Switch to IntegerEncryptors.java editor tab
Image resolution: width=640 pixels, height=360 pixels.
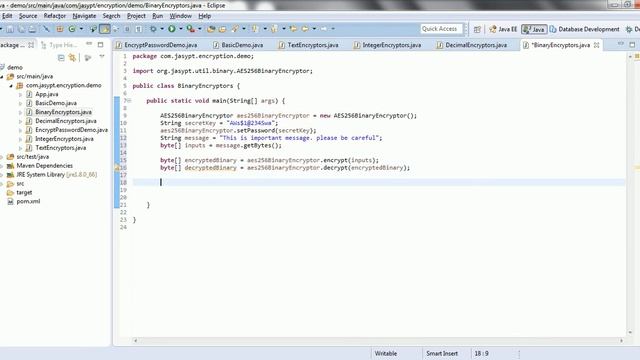(x=388, y=45)
